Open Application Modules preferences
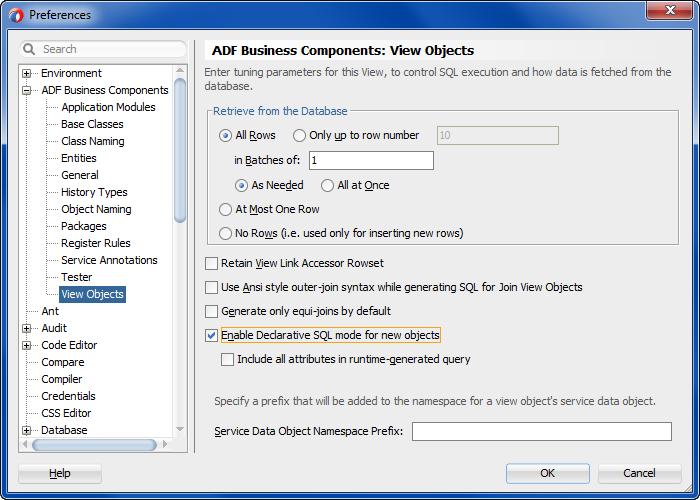 108,107
